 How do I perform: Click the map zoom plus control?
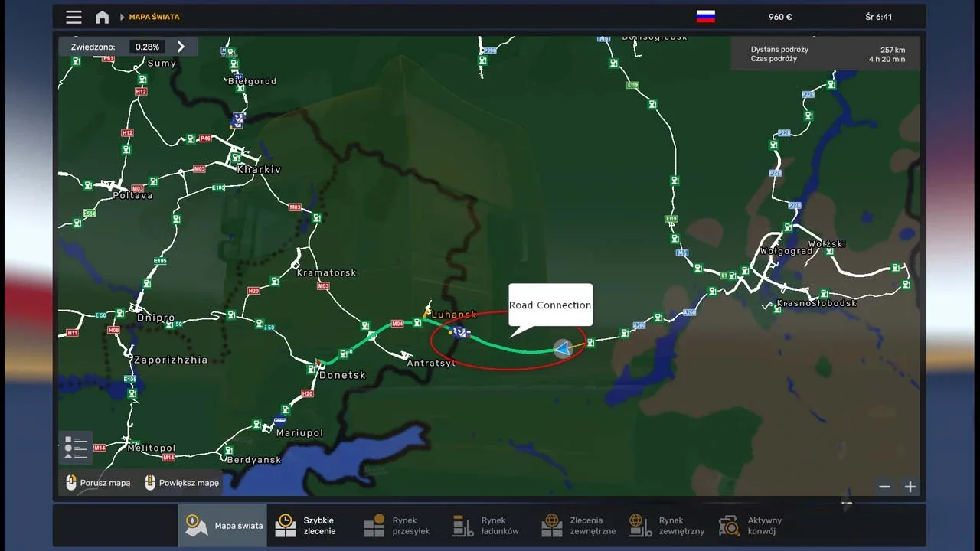coord(910,487)
